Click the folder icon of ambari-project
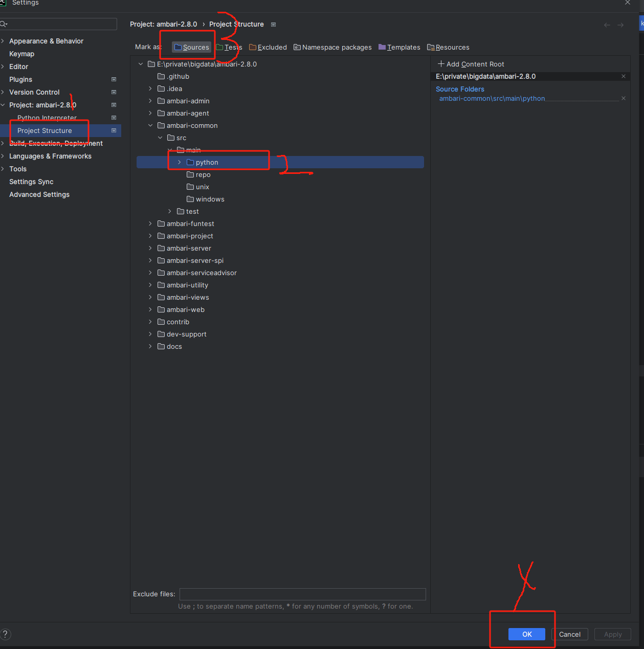 [x=161, y=236]
